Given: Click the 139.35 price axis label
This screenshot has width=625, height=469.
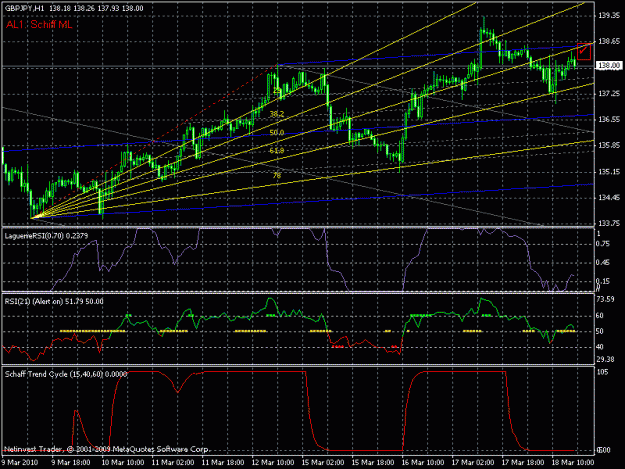Looking at the screenshot, I should pos(609,15).
